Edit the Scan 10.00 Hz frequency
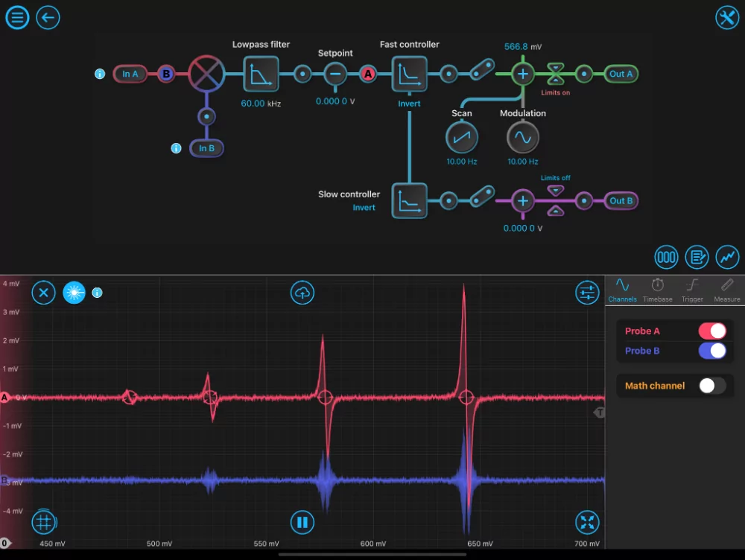 click(461, 162)
